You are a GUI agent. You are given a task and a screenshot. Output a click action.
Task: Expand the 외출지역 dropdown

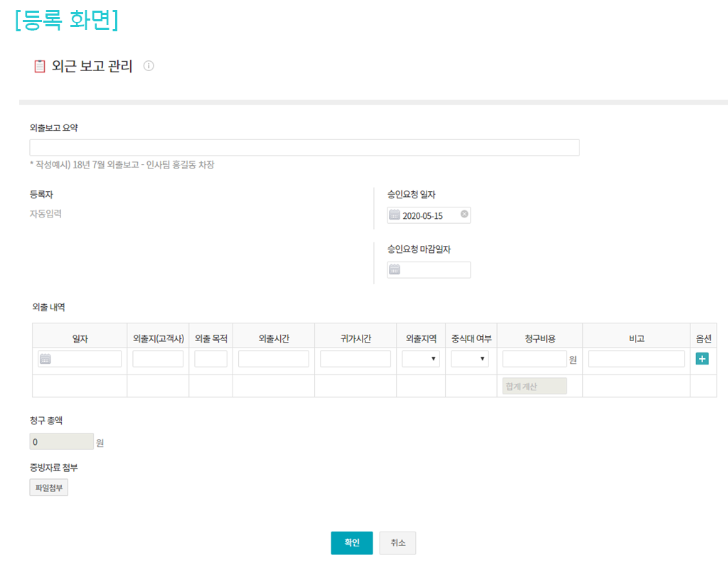(x=421, y=359)
